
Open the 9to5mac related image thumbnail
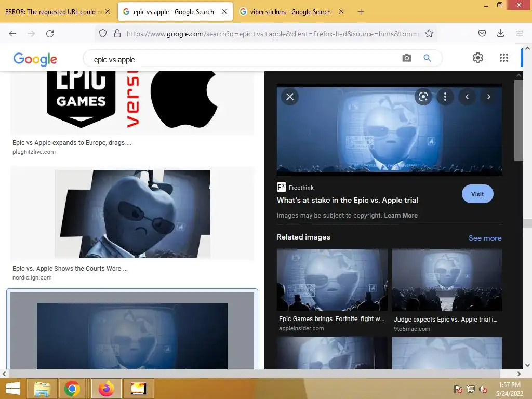click(446, 280)
